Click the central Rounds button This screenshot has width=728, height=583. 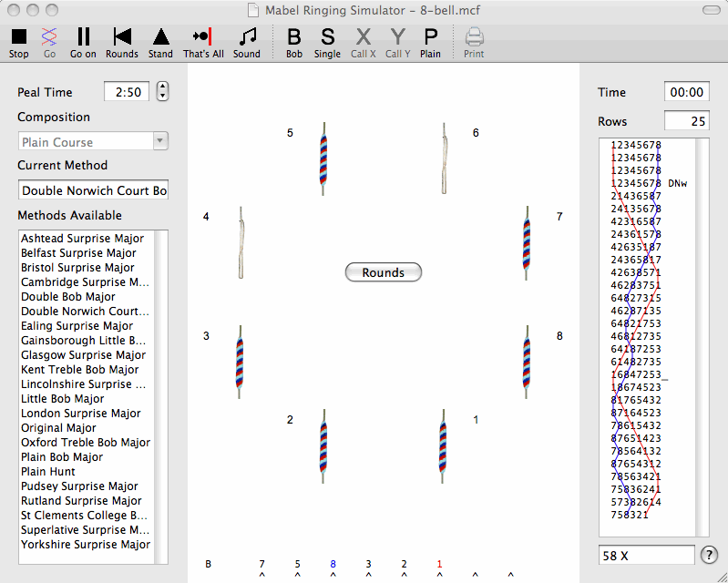pyautogui.click(x=383, y=272)
